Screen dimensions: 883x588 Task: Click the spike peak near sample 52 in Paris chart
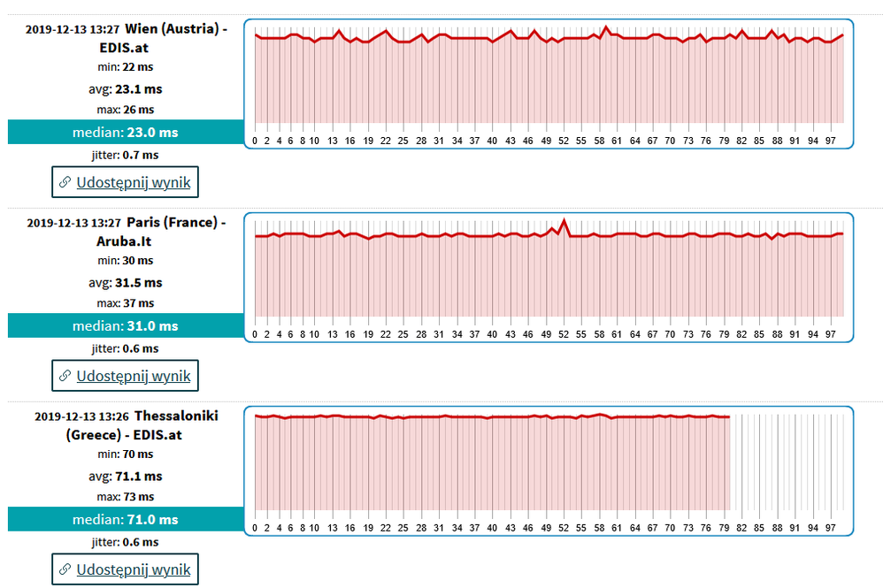coord(564,220)
